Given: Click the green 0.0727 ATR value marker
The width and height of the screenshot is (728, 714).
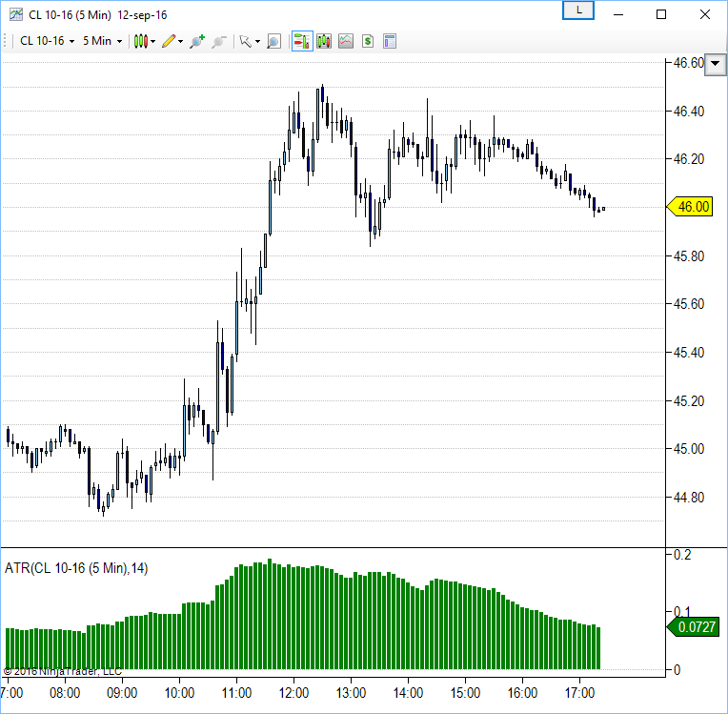Looking at the screenshot, I should pyautogui.click(x=694, y=626).
